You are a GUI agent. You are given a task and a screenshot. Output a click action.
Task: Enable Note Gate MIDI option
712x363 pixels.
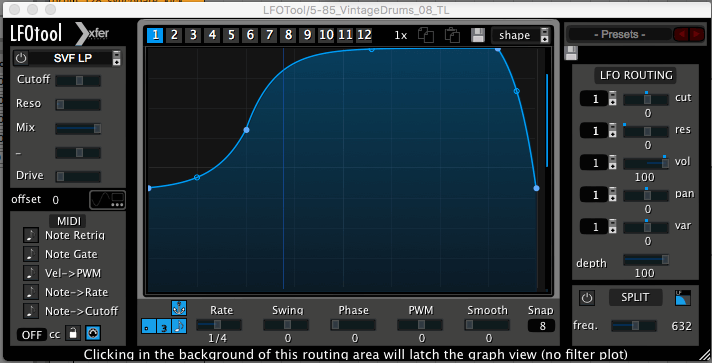31,254
